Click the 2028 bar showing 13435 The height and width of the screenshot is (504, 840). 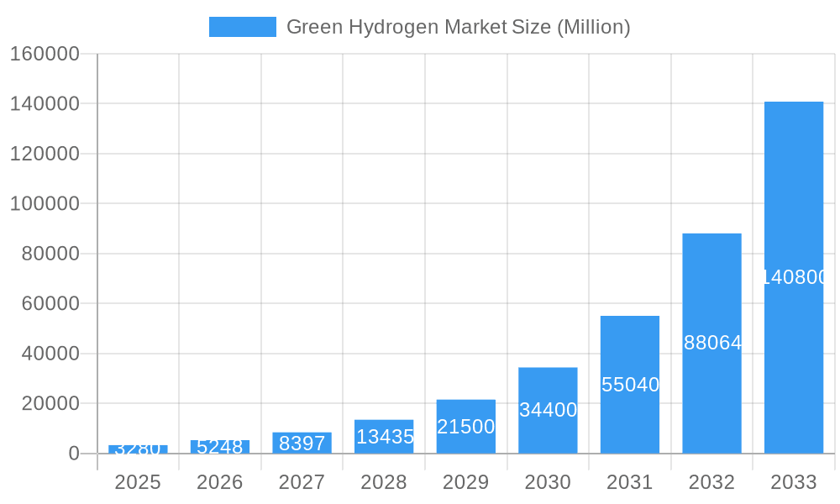[385, 436]
